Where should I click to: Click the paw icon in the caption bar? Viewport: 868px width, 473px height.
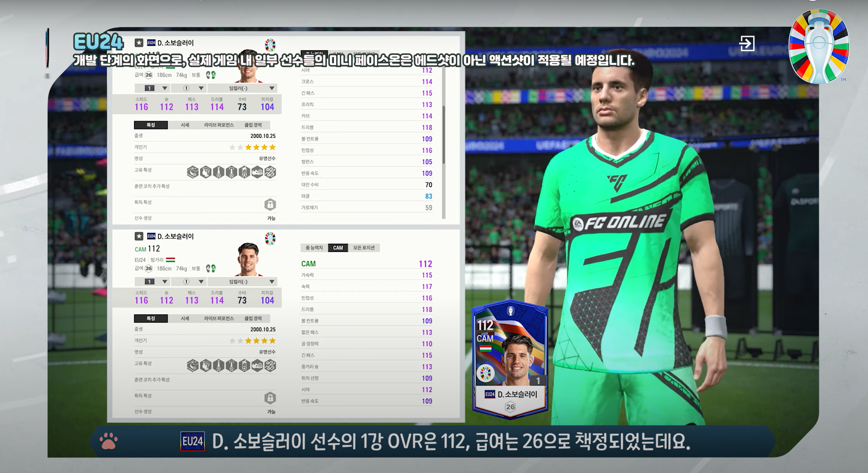108,441
